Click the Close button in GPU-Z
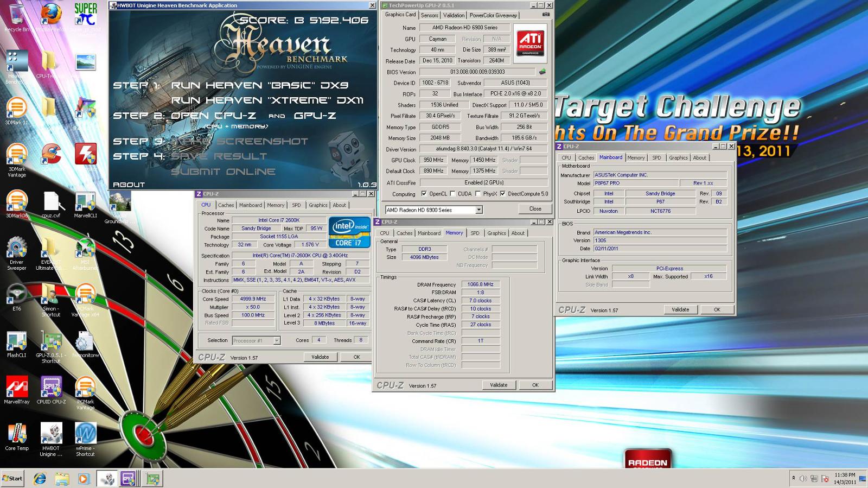868x488 pixels. [x=535, y=209]
